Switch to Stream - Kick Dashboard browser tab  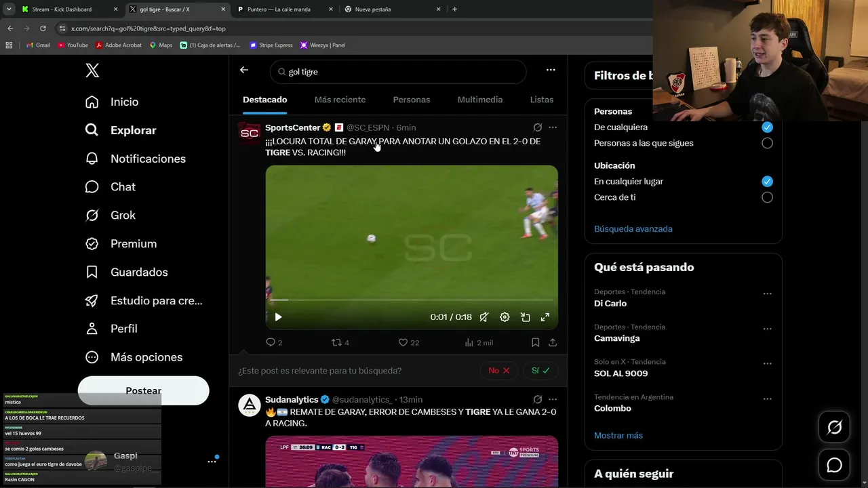69,9
